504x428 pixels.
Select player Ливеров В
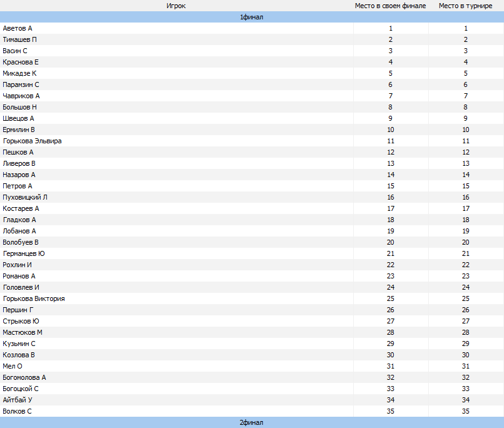pyautogui.click(x=19, y=163)
